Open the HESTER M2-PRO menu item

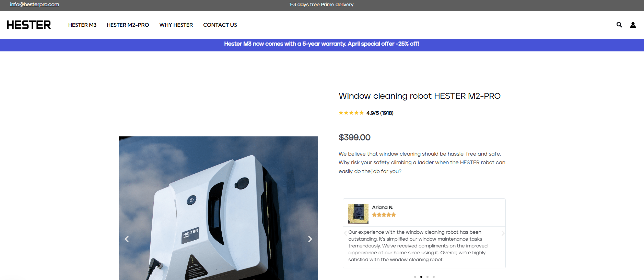point(128,25)
